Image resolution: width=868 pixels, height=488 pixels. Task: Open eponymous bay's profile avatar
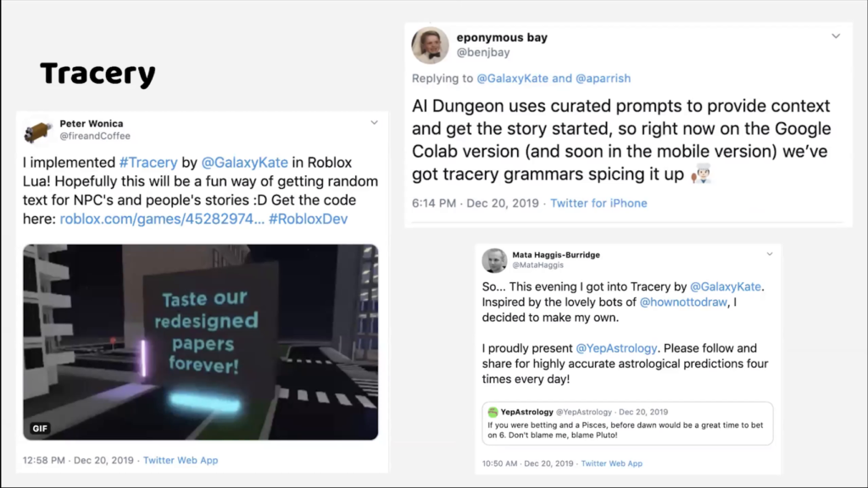[x=430, y=46]
